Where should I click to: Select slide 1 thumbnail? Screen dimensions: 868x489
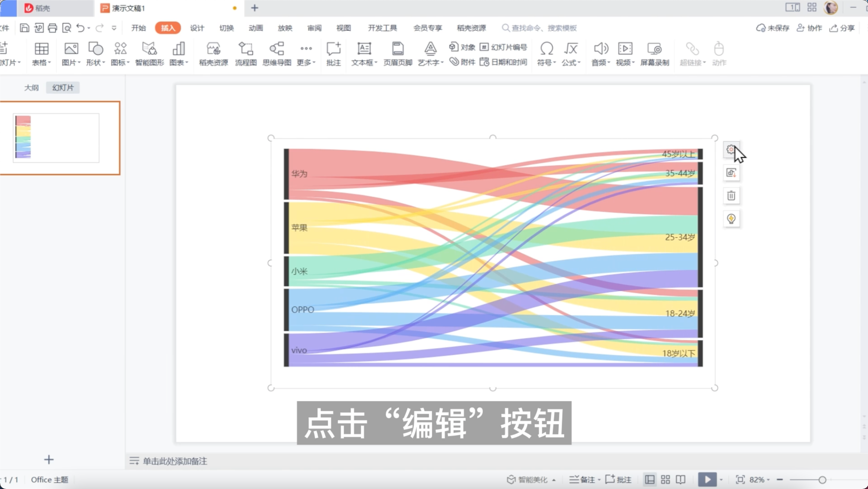pos(56,138)
